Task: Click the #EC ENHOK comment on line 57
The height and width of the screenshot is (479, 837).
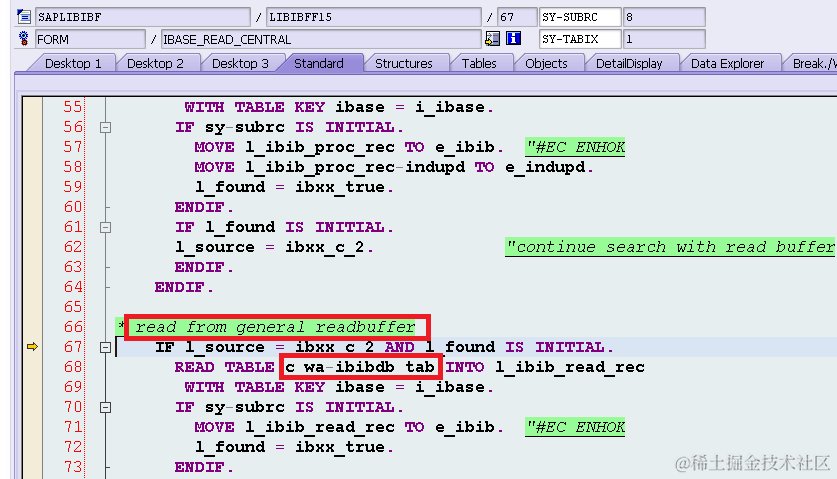Action: click(x=575, y=147)
